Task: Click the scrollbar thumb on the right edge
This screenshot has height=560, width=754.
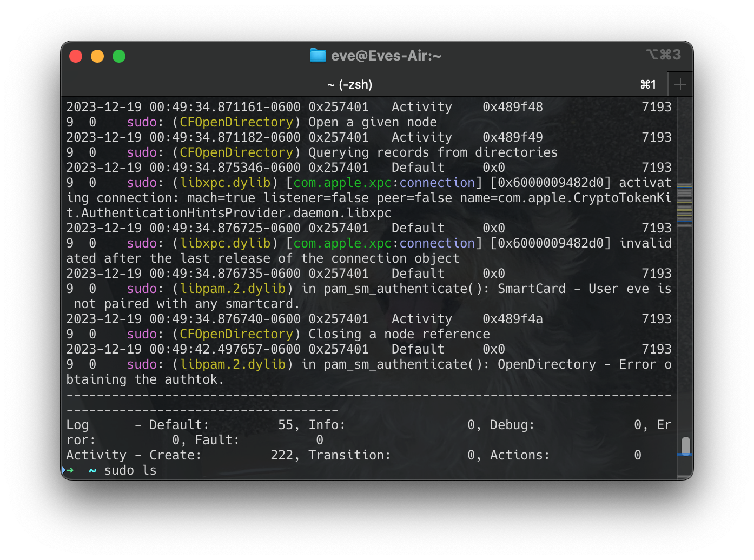Action: 686,447
